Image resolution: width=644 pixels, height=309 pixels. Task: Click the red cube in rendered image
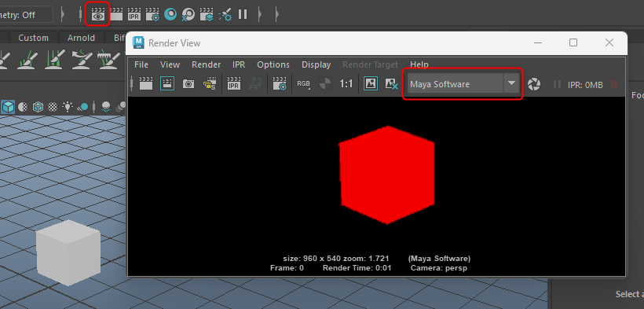[386, 175]
